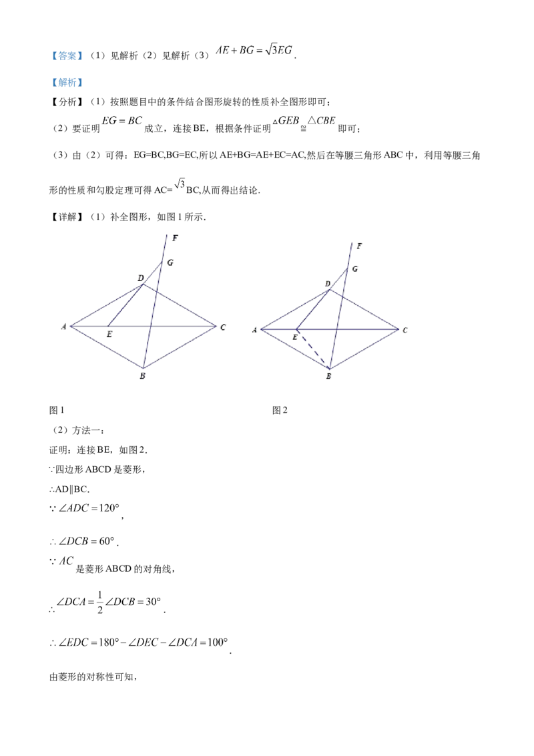This screenshot has height=756, width=534.
Task: Click the formula at the top center
Action: pos(254,51)
